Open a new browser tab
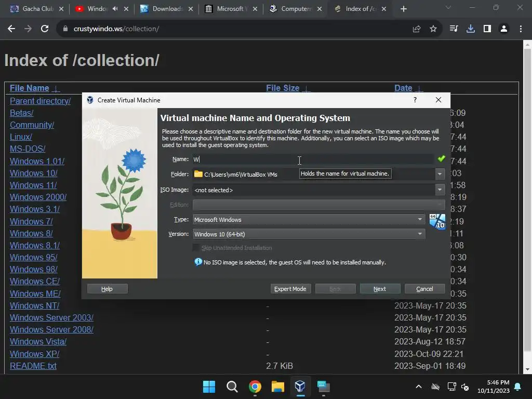Image resolution: width=532 pixels, height=399 pixels. click(403, 9)
